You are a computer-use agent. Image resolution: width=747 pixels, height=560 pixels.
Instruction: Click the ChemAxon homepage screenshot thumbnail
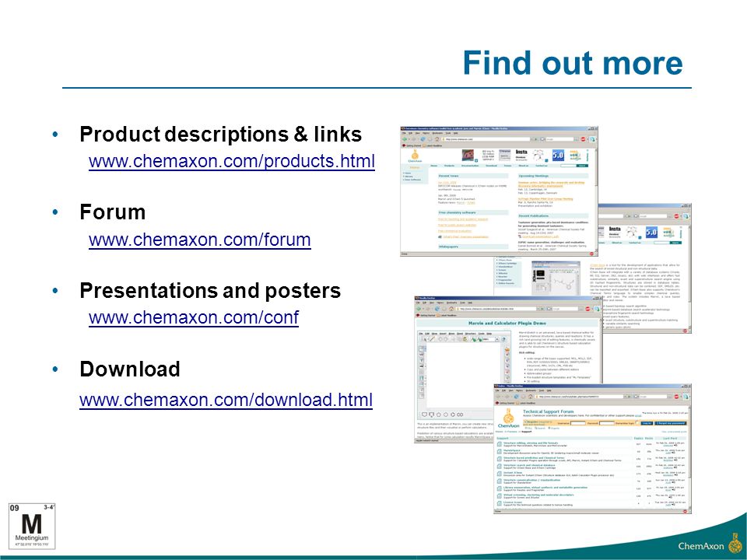499,191
